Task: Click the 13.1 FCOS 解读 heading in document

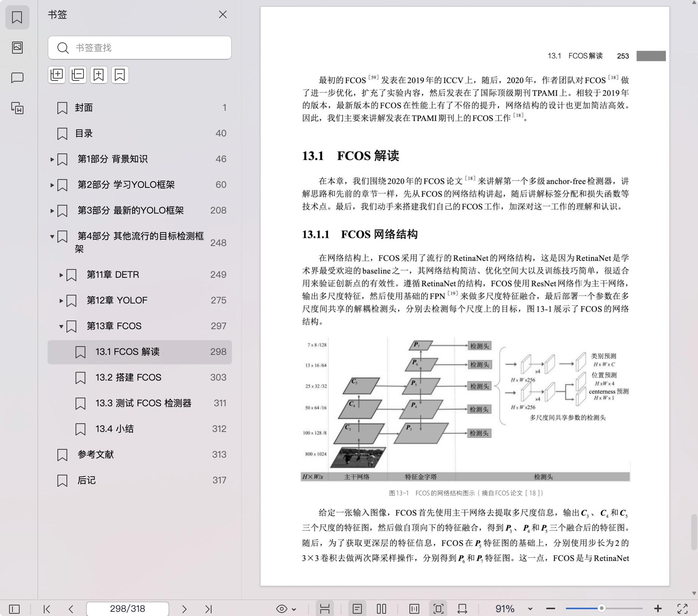Action: point(351,156)
